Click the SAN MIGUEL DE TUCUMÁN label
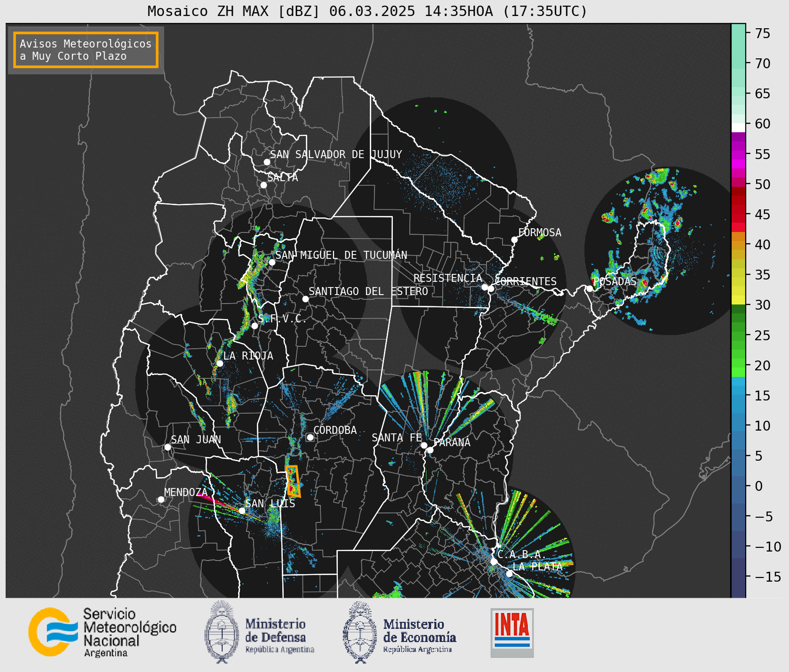The width and height of the screenshot is (789, 672). [341, 255]
